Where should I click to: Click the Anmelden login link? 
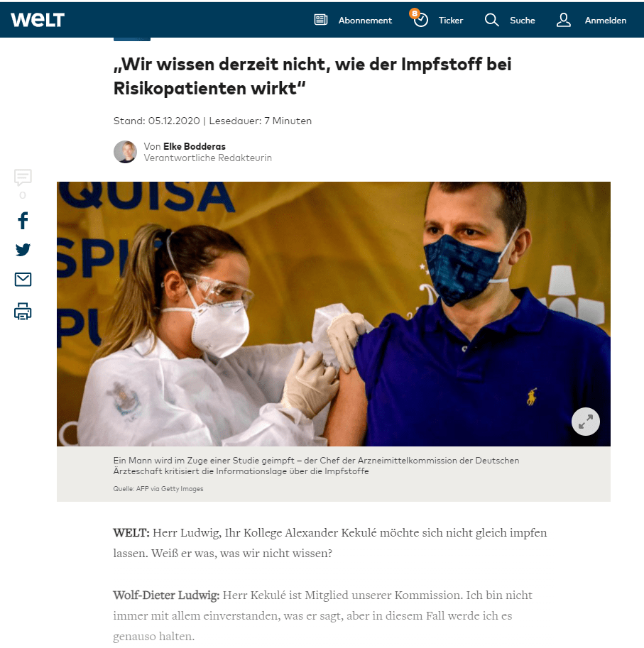[605, 21]
